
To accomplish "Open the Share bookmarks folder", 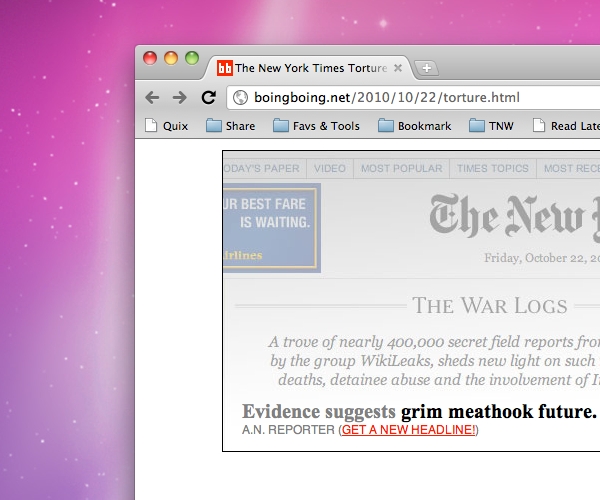I will pyautogui.click(x=230, y=126).
